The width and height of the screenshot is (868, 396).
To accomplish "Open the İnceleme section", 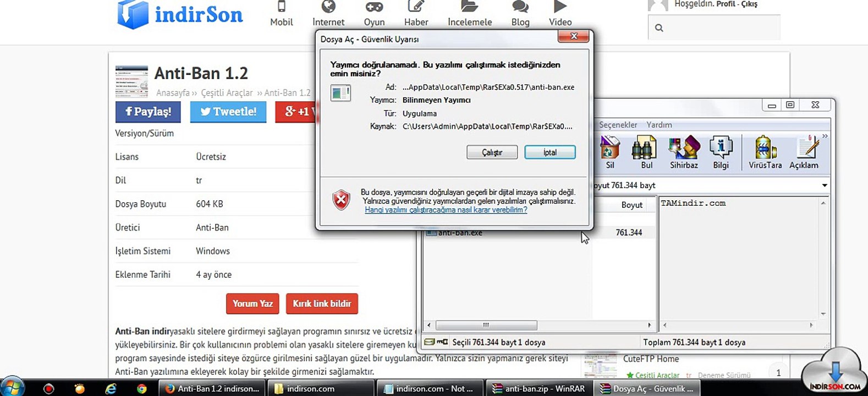I will [x=470, y=14].
